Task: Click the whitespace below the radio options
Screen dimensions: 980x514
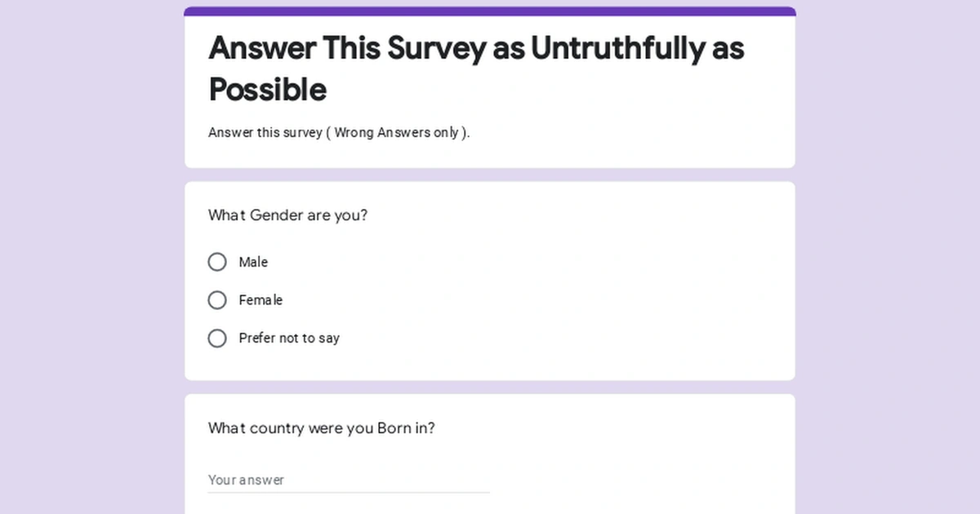Action: tap(490, 363)
